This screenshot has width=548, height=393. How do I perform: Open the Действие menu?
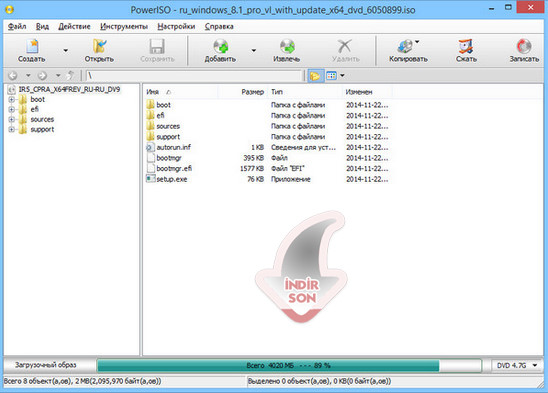click(x=74, y=27)
